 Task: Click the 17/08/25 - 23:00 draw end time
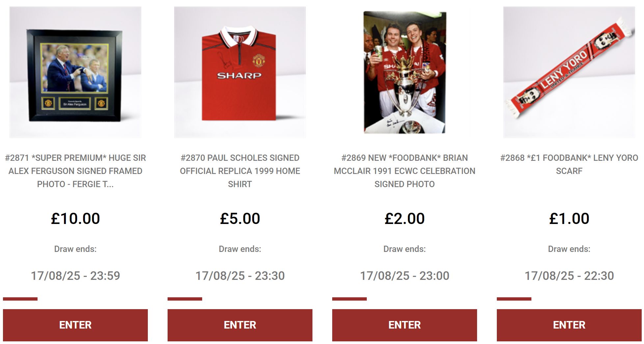tap(405, 276)
